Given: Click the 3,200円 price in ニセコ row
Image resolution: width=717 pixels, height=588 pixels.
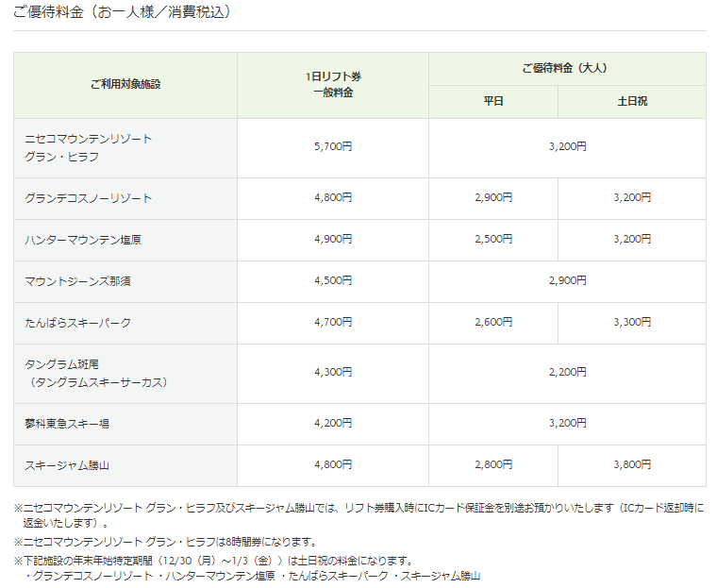Looking at the screenshot, I should 568,146.
